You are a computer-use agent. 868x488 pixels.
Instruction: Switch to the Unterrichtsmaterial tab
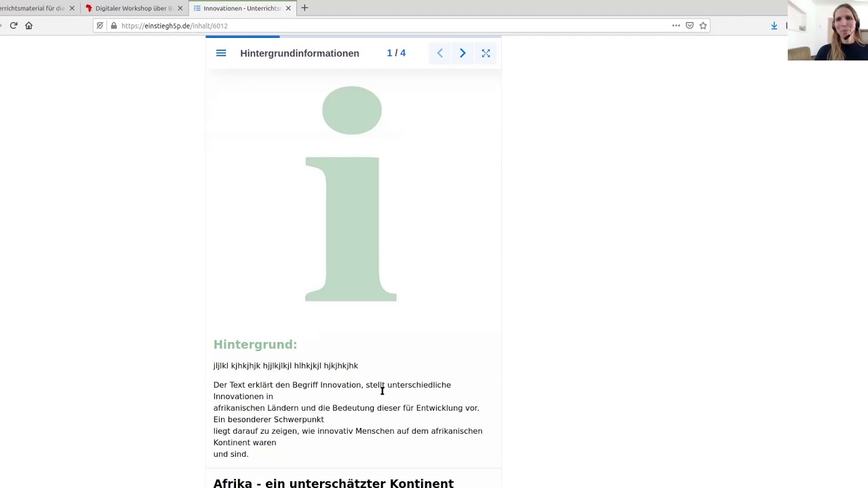[31, 8]
